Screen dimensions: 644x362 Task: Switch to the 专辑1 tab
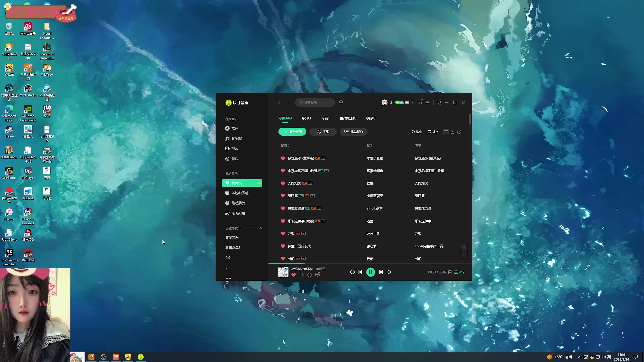click(x=325, y=118)
